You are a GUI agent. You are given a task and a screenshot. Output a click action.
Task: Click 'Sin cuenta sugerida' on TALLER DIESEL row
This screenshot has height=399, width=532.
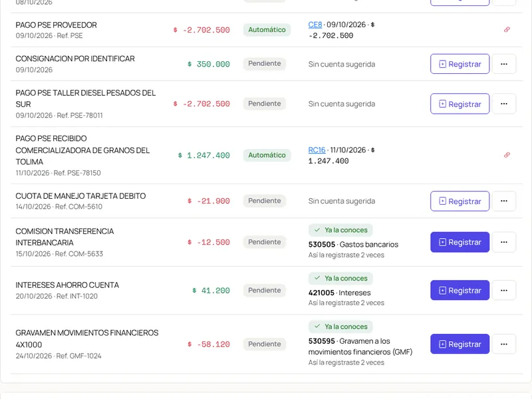point(342,104)
